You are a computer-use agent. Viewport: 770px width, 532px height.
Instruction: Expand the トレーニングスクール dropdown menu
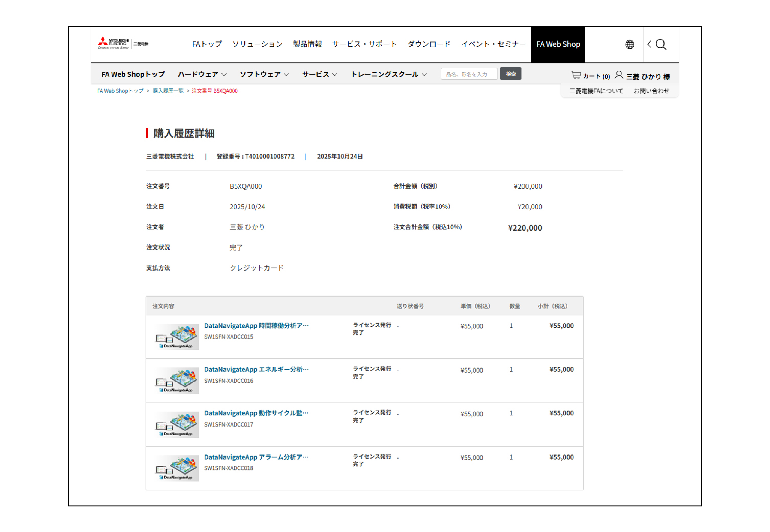(389, 74)
